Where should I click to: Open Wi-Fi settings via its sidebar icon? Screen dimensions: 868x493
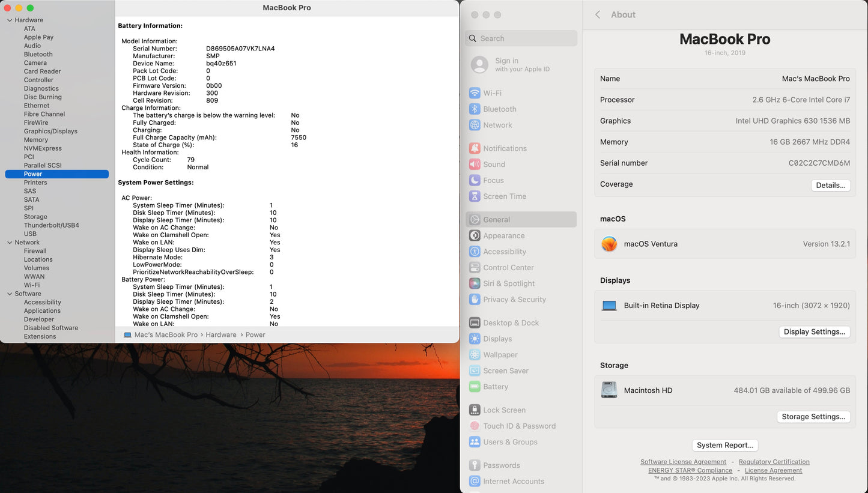pyautogui.click(x=475, y=93)
